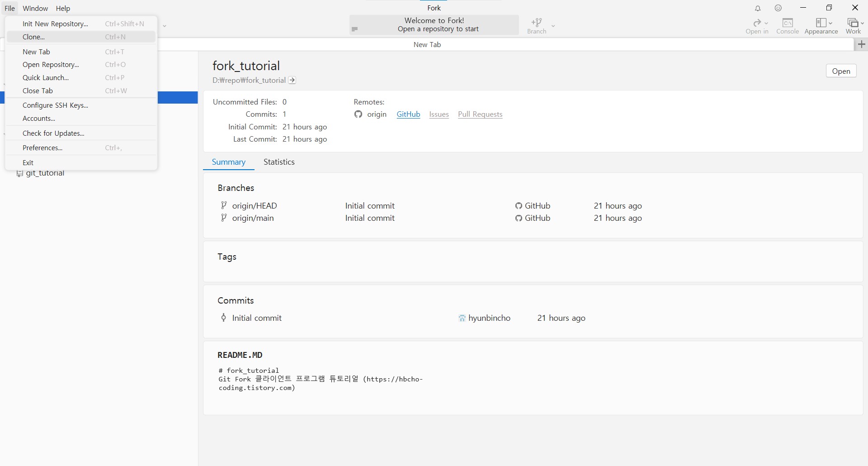Click the Branches section heading
The image size is (868, 466).
click(x=236, y=188)
